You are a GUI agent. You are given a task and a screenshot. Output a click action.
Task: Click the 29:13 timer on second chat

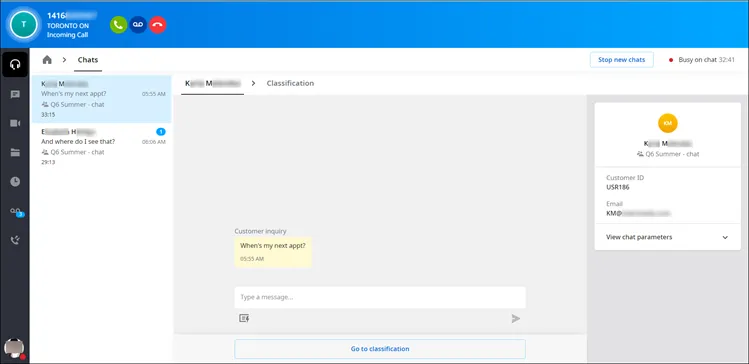(48, 162)
